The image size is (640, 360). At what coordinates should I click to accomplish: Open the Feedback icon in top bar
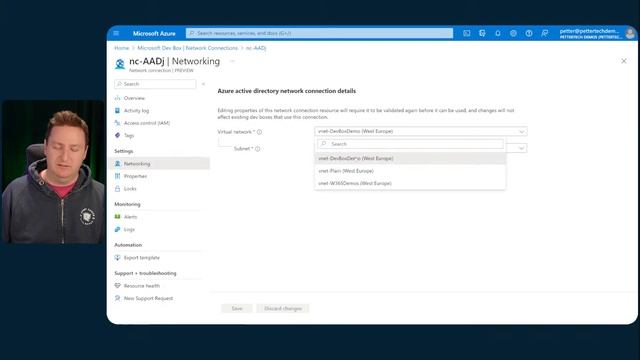click(x=544, y=33)
